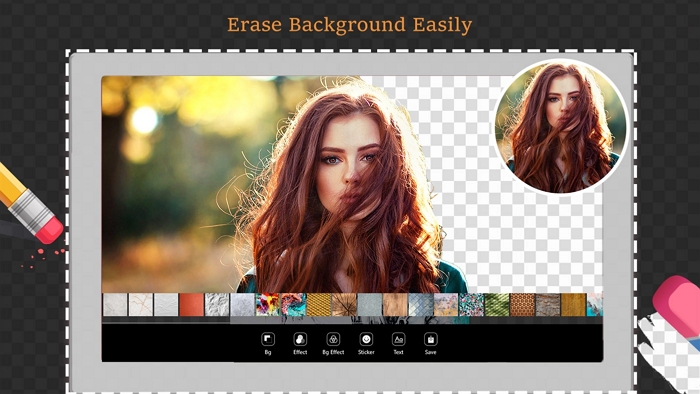
Task: Choose the solid red-orange background swatch
Action: [x=192, y=305]
